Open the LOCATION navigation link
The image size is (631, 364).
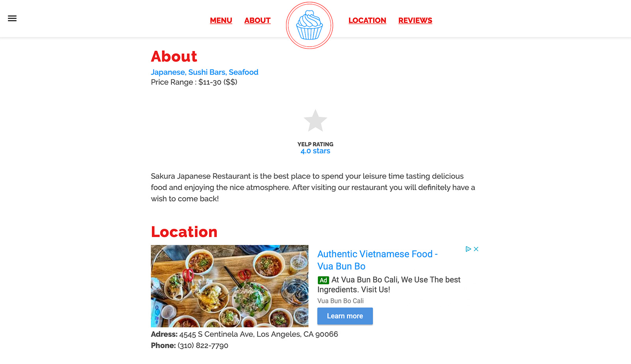367,21
